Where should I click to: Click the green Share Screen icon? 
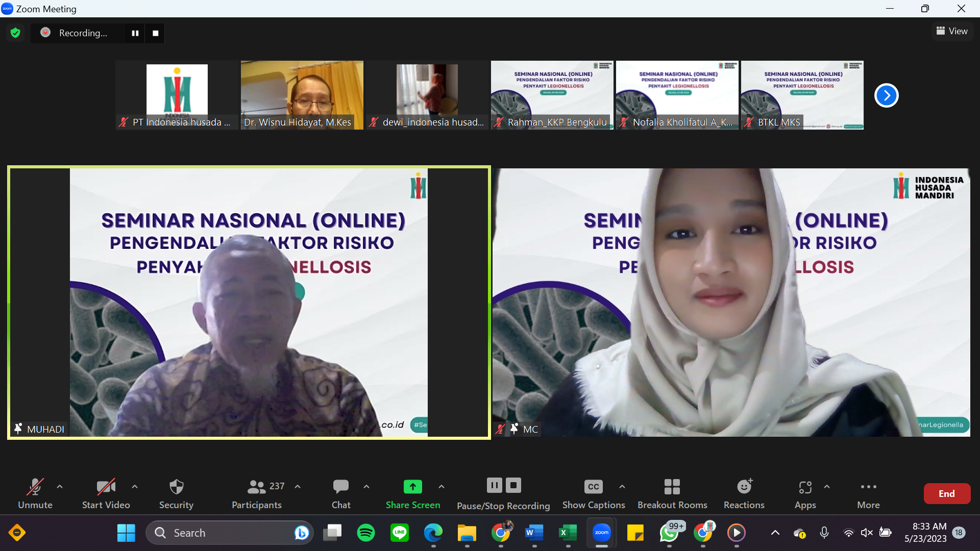coord(412,487)
